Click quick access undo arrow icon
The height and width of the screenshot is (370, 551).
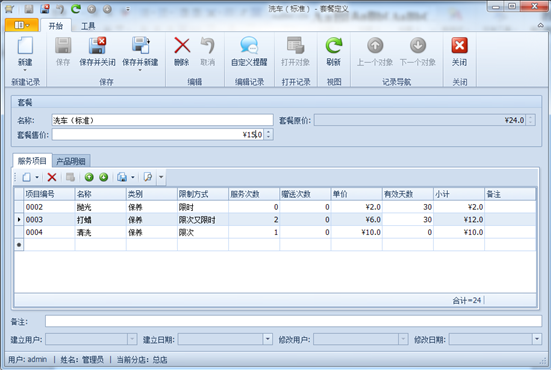(x=60, y=9)
